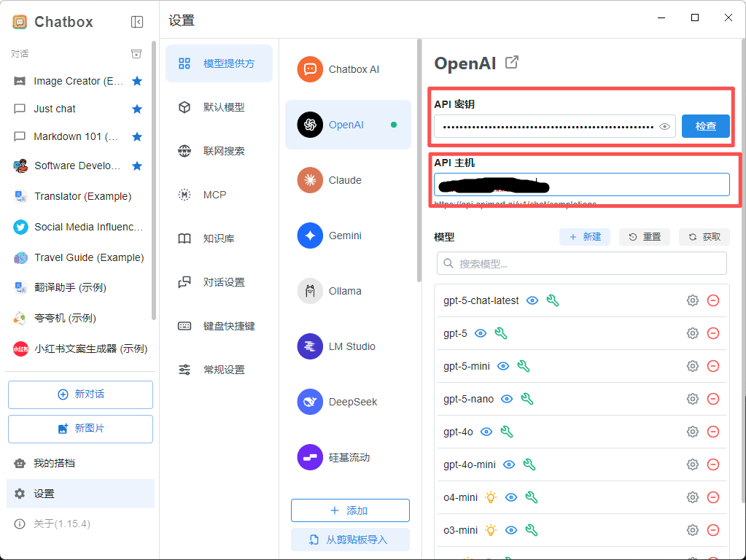Collapse the Chatbox sidebar panel
This screenshot has height=560, width=746.
coord(137,22)
